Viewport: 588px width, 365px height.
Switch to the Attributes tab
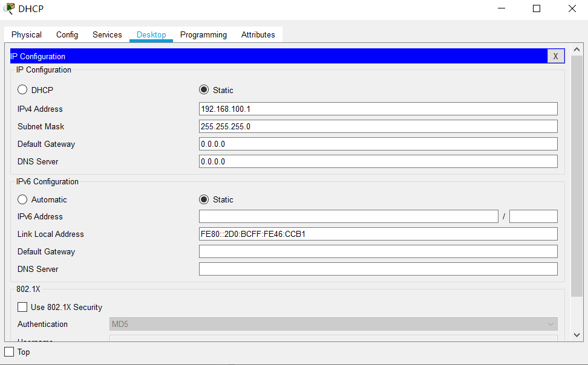tap(258, 34)
